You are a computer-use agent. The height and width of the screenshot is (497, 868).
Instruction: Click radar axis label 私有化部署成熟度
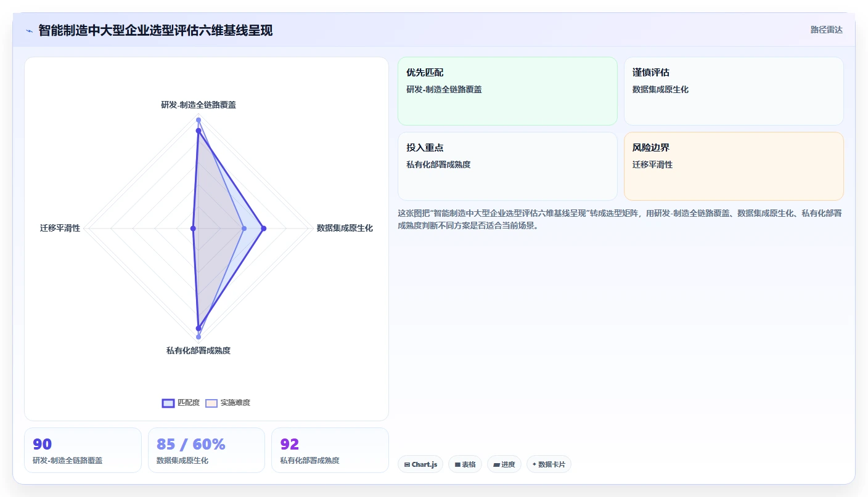click(x=199, y=350)
